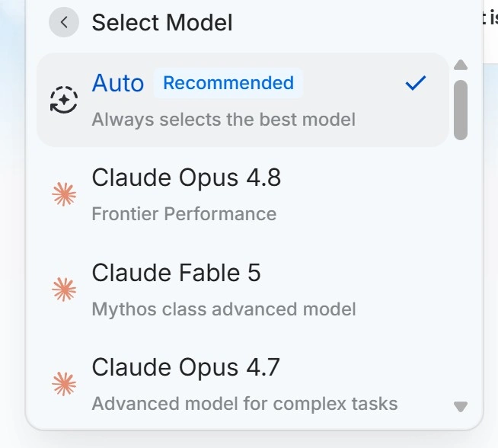Click the Recommended badge
498x448 pixels.
click(x=228, y=83)
